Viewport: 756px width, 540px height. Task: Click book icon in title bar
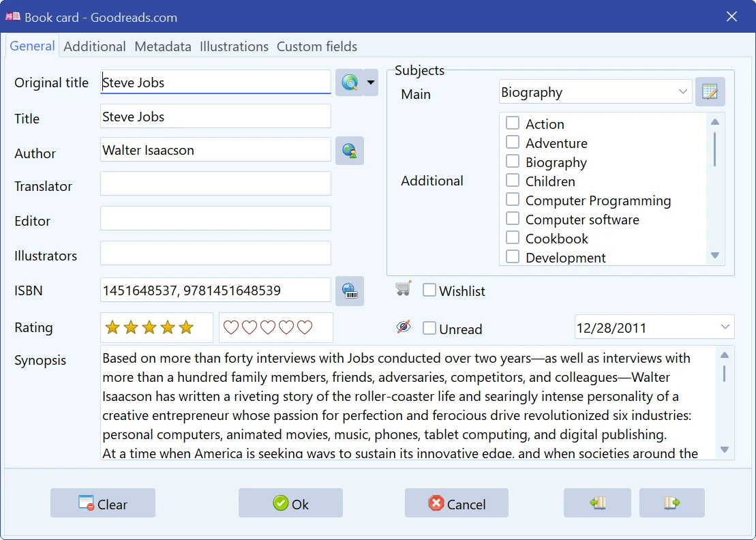(12, 16)
